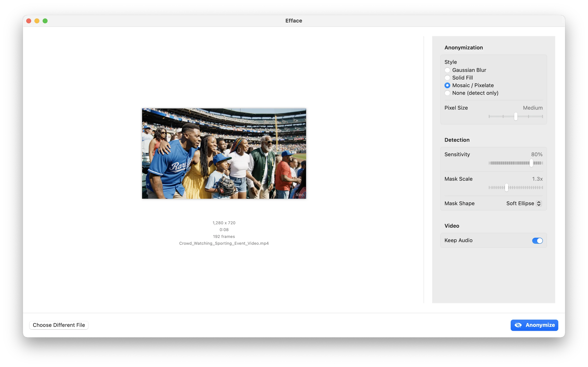
Task: Select None (detect only) style
Action: click(447, 93)
